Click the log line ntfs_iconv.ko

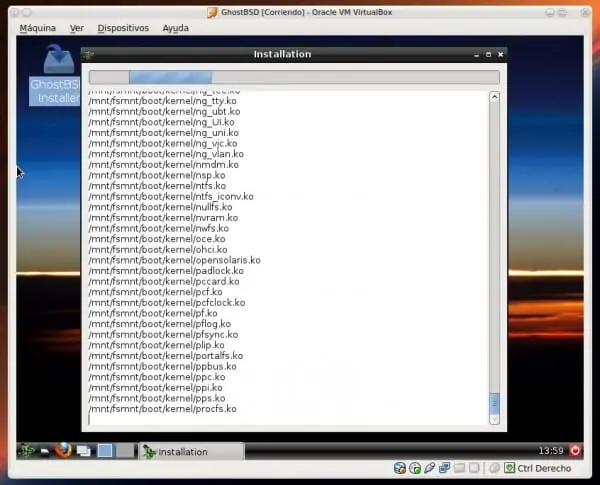pos(171,196)
